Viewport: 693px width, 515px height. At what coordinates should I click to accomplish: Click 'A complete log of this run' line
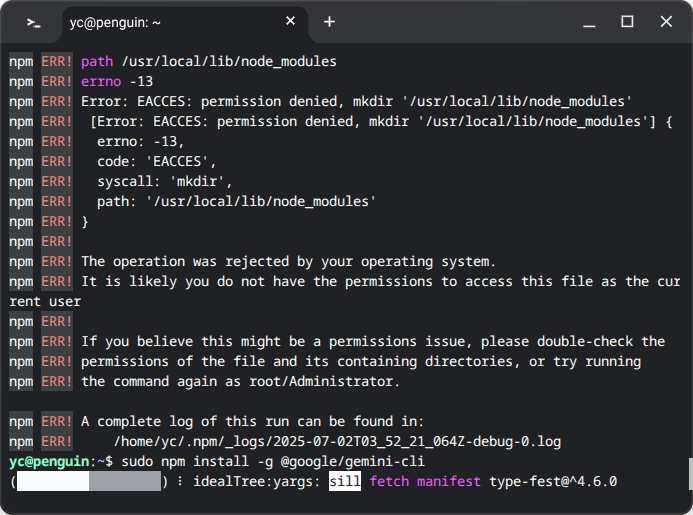tap(252, 421)
